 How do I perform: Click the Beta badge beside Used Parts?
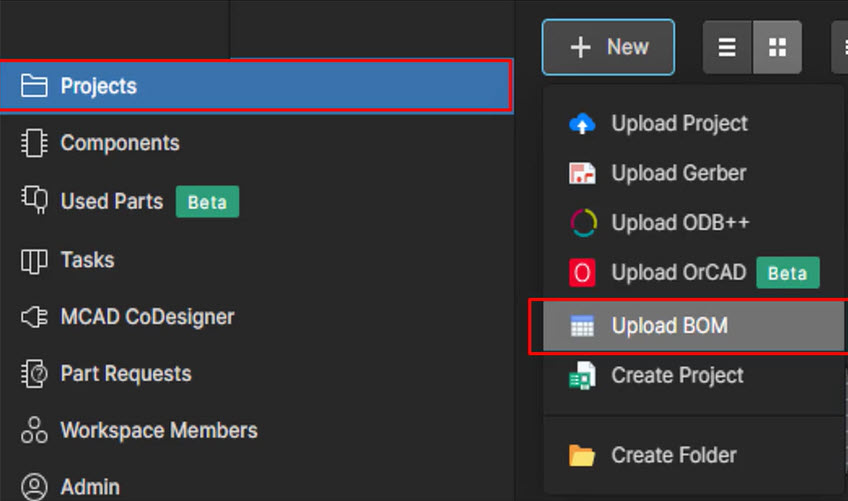(207, 202)
